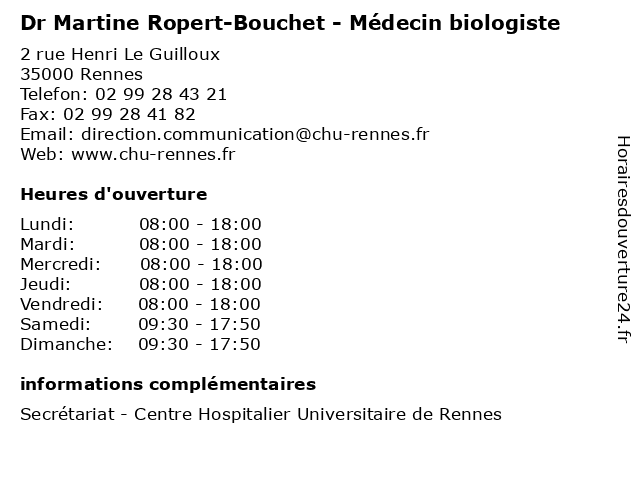Select the Mercredi opening hours row
The image size is (640, 480).
point(141,264)
